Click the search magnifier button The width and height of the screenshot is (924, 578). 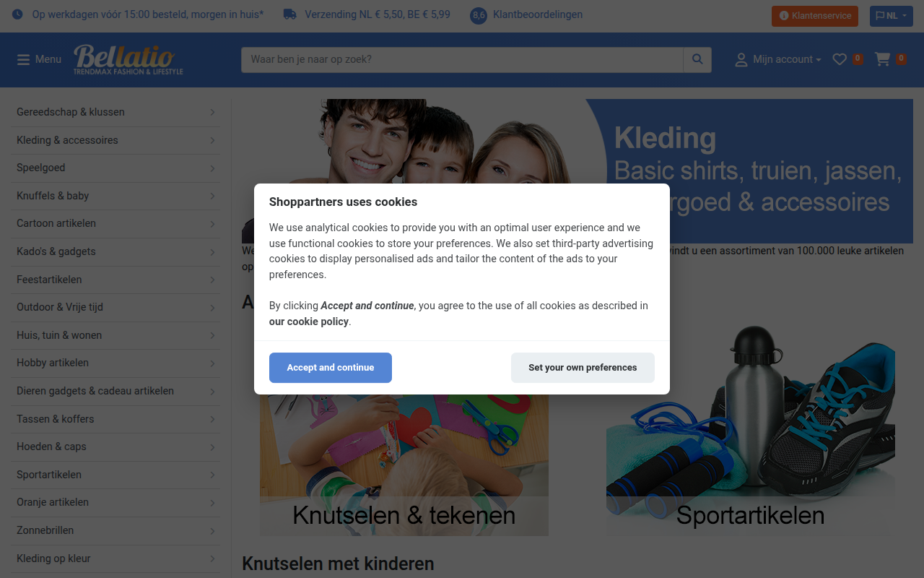click(x=697, y=60)
